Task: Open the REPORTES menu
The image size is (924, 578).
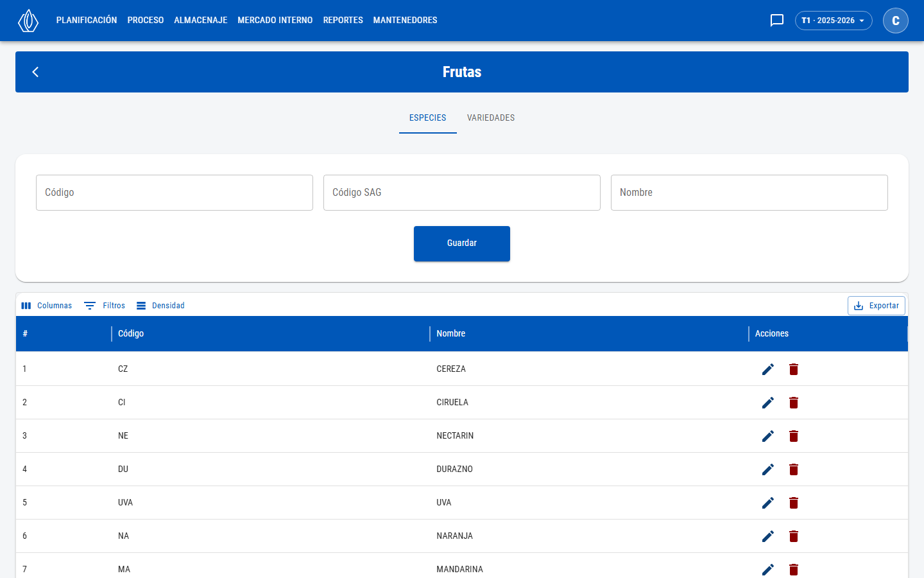Action: click(343, 21)
